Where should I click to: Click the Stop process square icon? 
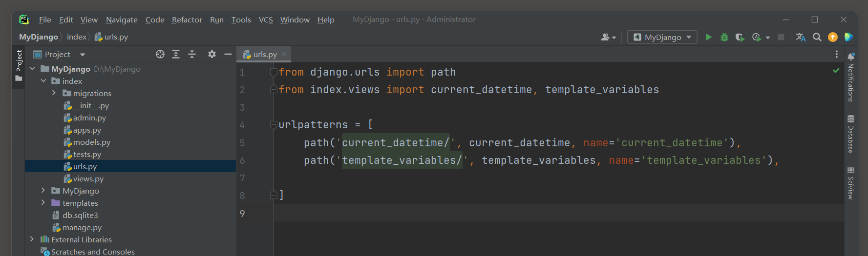pyautogui.click(x=781, y=37)
